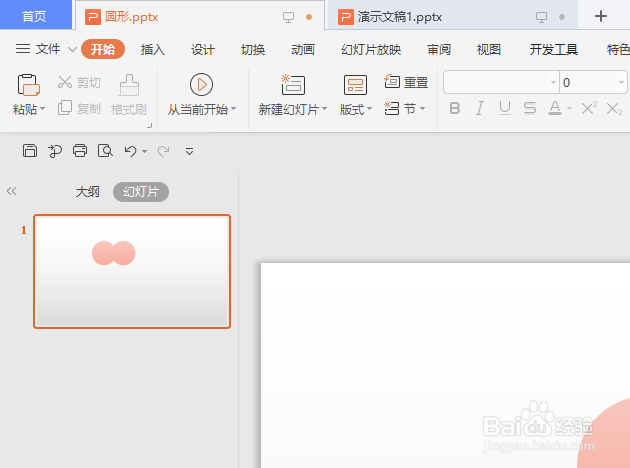Expand the font size dropdown arrow
630x468 pixels.
(x=621, y=82)
